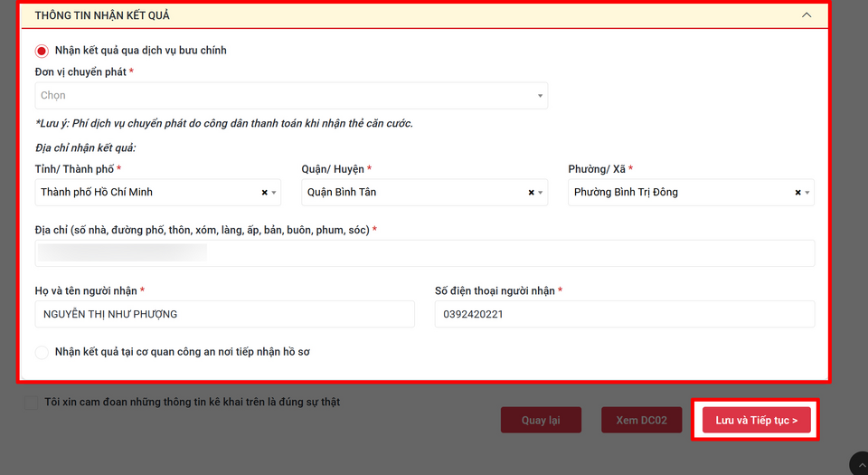Click the THÔNG TIN NHẬN KẾT QUẢ header title

102,15
